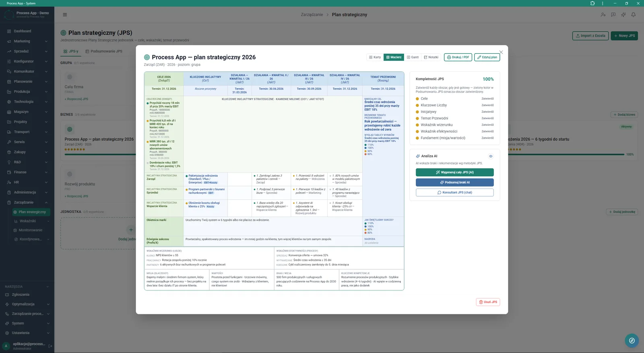The height and width of the screenshot is (353, 644).
Task: Click the Transport sidebar icon
Action: pos(9,132)
